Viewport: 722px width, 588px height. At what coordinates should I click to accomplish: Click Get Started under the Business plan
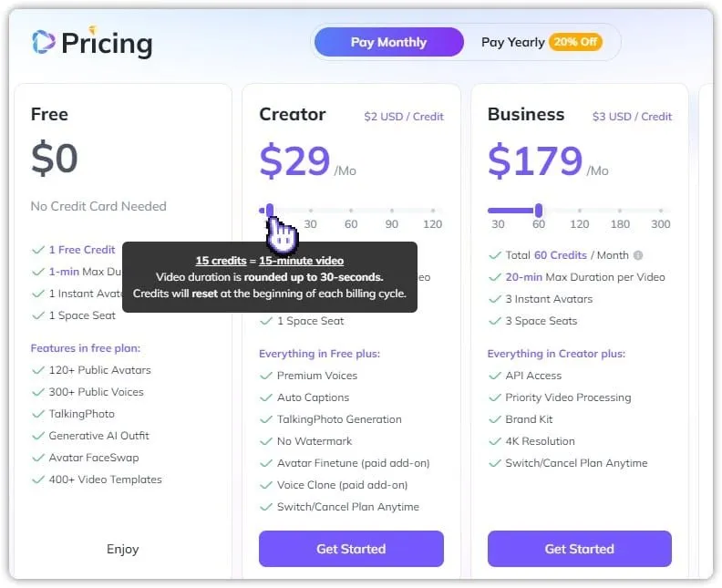[x=579, y=549]
